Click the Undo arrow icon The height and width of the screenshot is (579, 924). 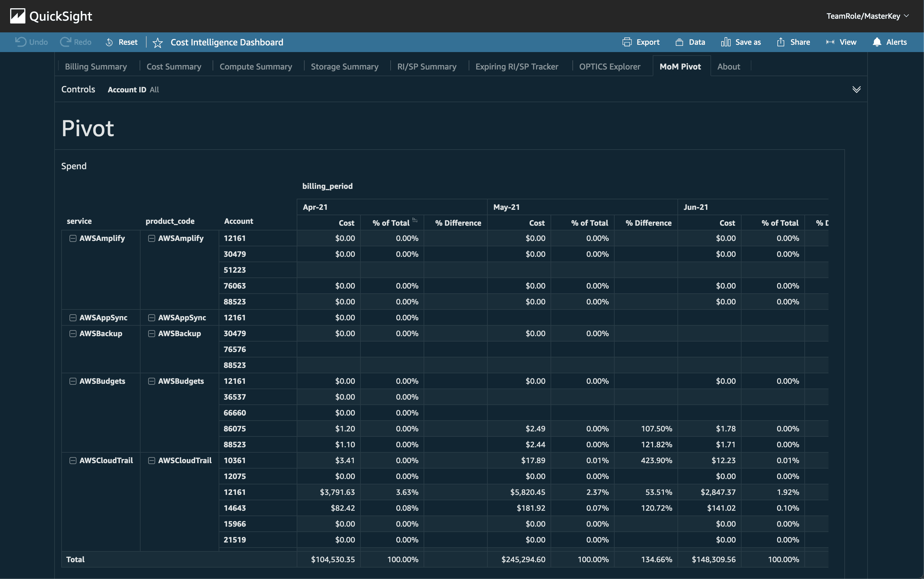tap(20, 42)
